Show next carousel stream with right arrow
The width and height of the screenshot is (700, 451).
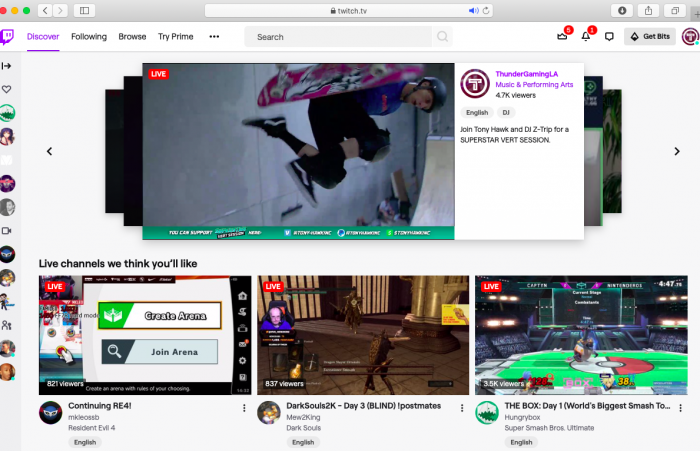(x=676, y=152)
